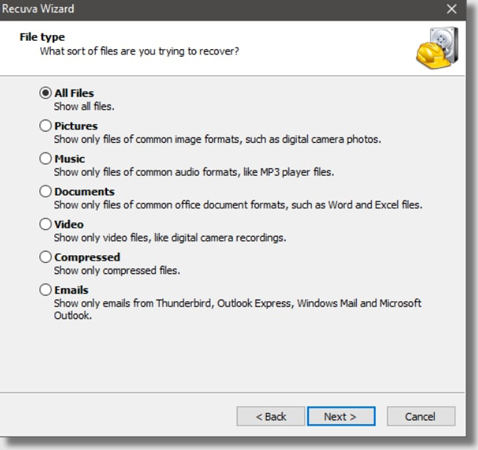The image size is (478, 450).
Task: Close the Recuva Wizard window
Action: point(452,9)
